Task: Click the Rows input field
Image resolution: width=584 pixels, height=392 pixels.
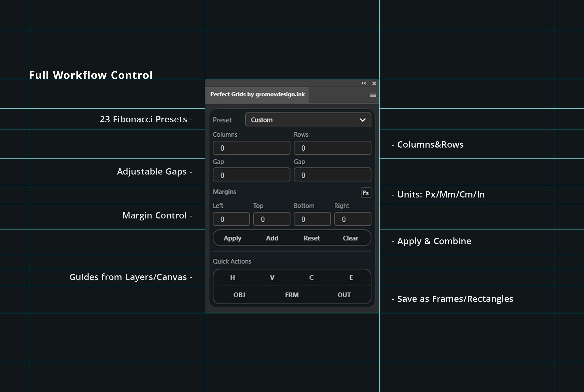Action: pos(332,148)
